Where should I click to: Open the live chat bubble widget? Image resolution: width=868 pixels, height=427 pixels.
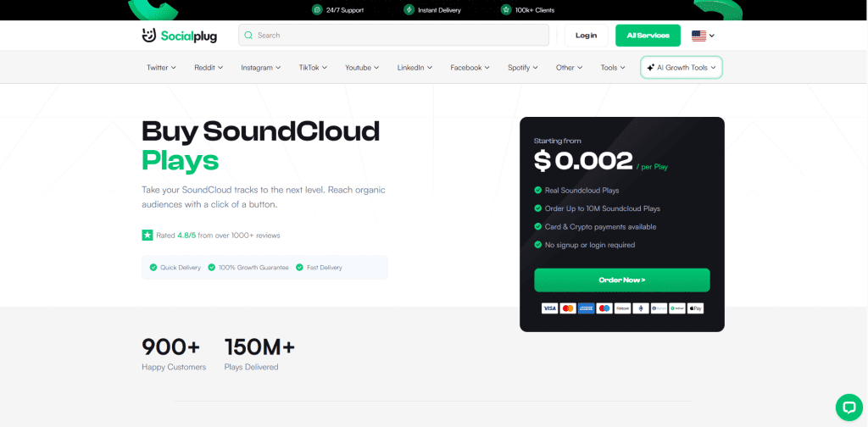(x=849, y=407)
